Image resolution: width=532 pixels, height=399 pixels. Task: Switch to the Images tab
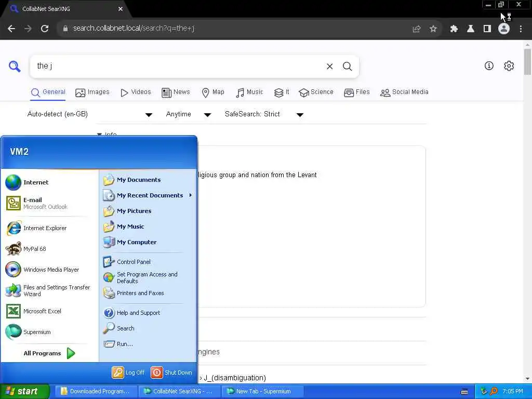92,92
